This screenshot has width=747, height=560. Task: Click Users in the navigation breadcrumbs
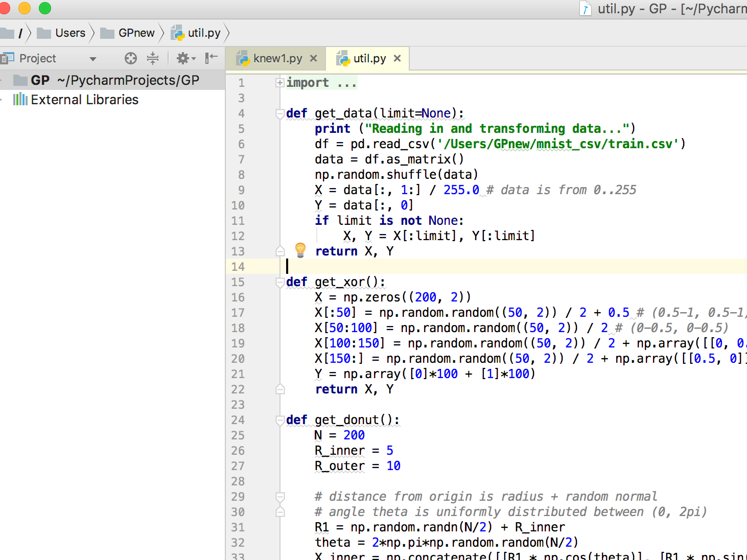coord(70,33)
